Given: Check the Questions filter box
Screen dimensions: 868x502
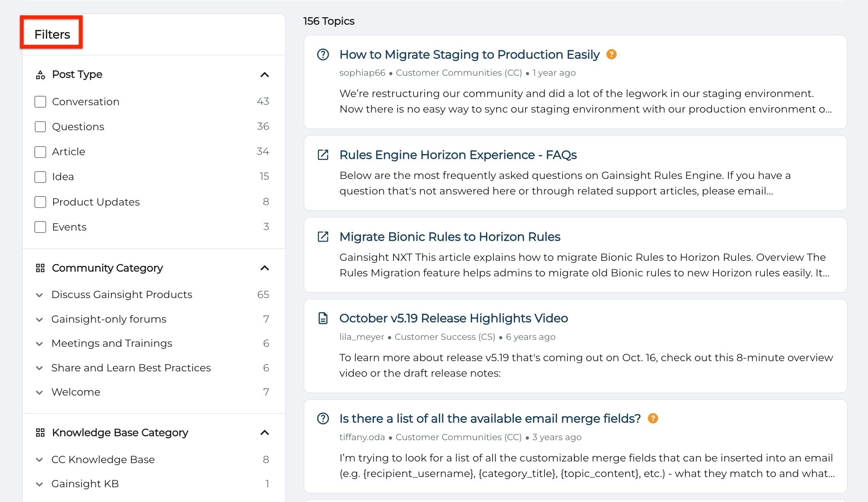Looking at the screenshot, I should [x=40, y=127].
